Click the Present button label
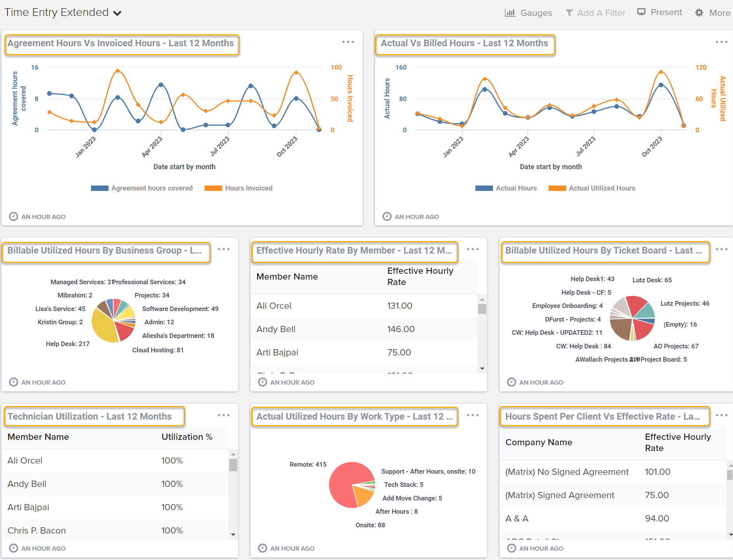 (666, 12)
